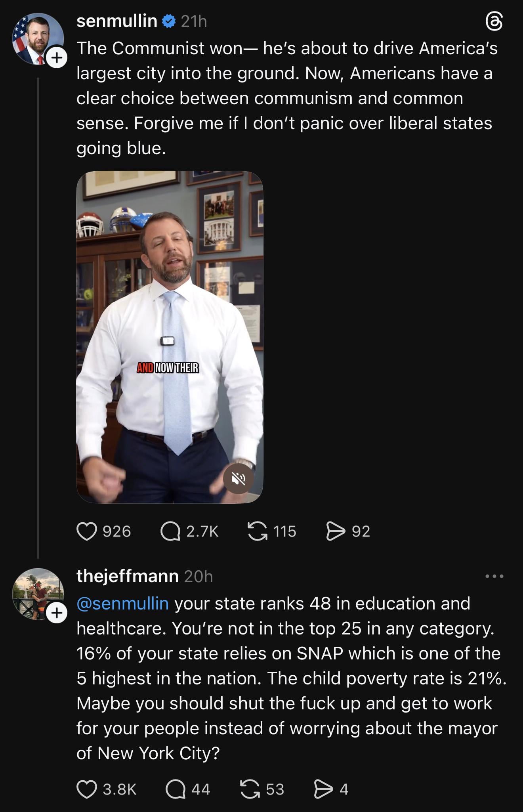Click the blue verified badge

click(169, 21)
